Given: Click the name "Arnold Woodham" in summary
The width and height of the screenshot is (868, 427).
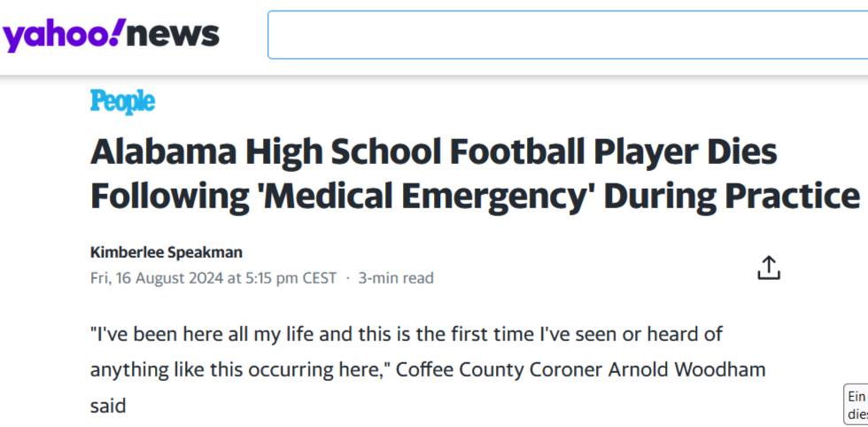Looking at the screenshot, I should 687,369.
